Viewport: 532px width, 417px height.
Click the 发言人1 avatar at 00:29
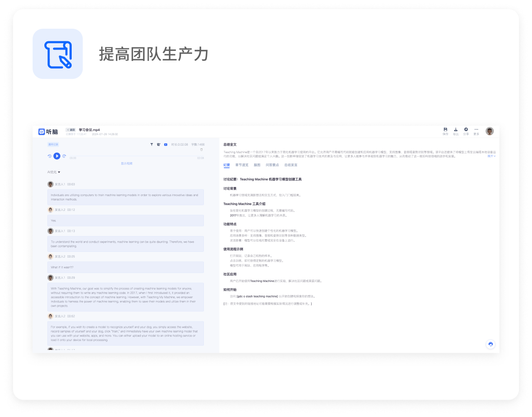coord(50,277)
